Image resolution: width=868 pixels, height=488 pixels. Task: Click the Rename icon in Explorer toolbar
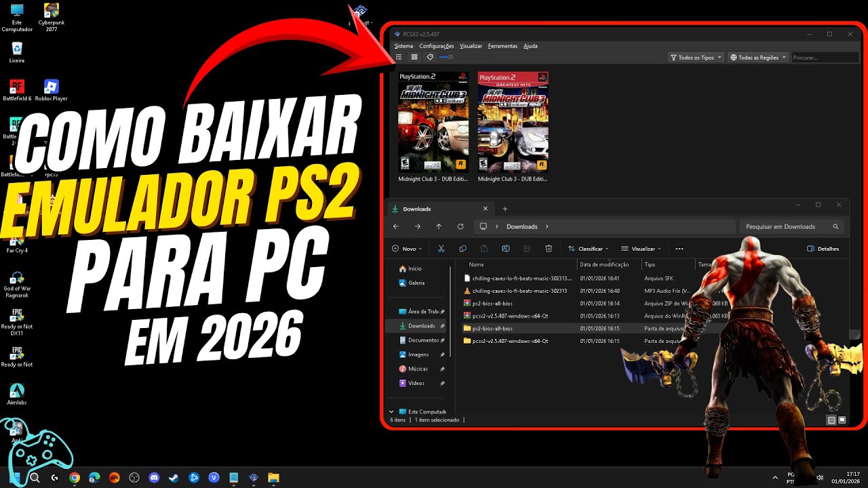coord(505,249)
